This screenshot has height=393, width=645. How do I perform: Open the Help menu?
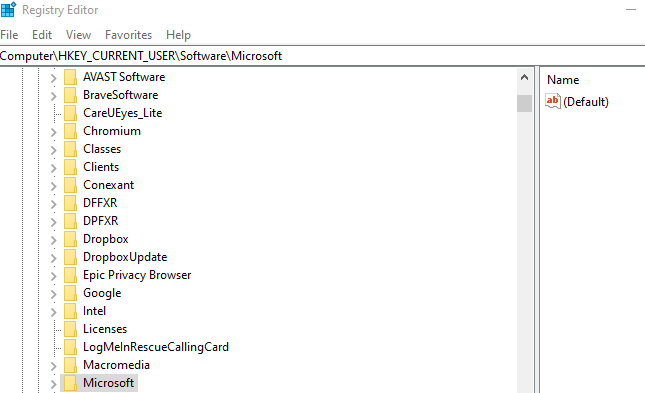[178, 35]
